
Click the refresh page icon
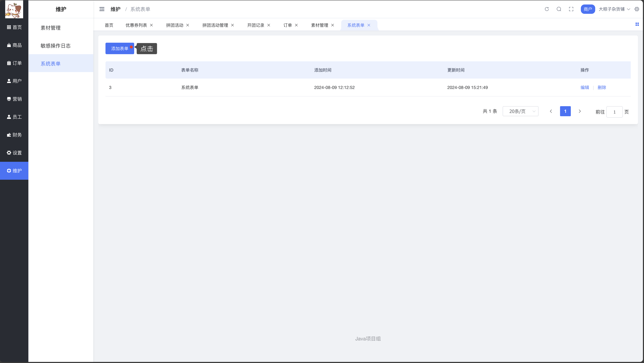(x=547, y=9)
